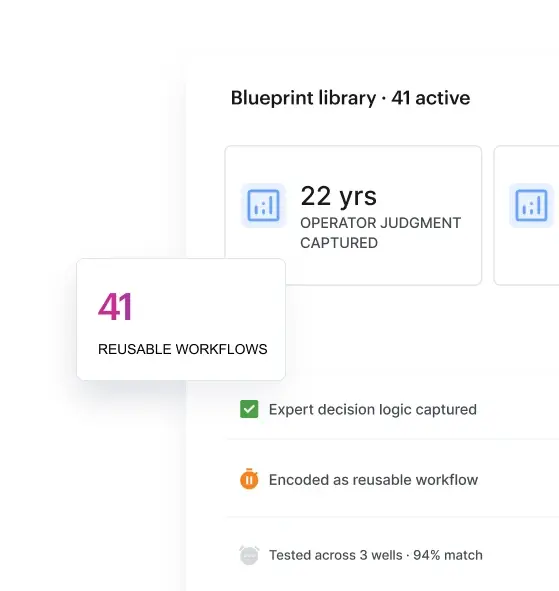
Task: Toggle the green checkmark for Expert decision logic
Action: coord(249,409)
